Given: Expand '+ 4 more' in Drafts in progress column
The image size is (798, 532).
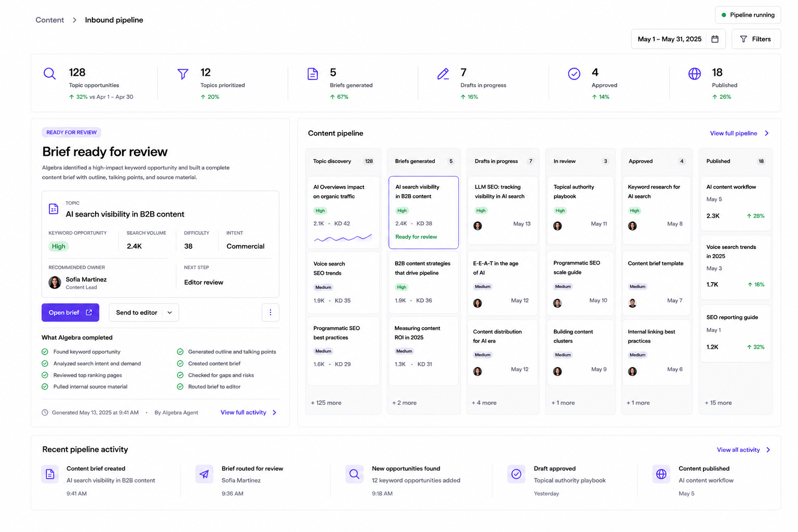Looking at the screenshot, I should 484,403.
